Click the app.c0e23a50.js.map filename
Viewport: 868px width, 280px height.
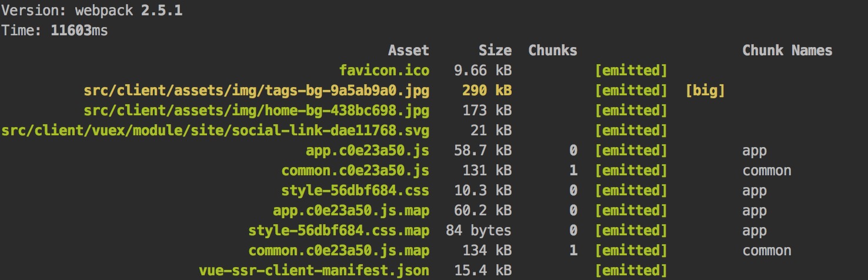(x=351, y=211)
